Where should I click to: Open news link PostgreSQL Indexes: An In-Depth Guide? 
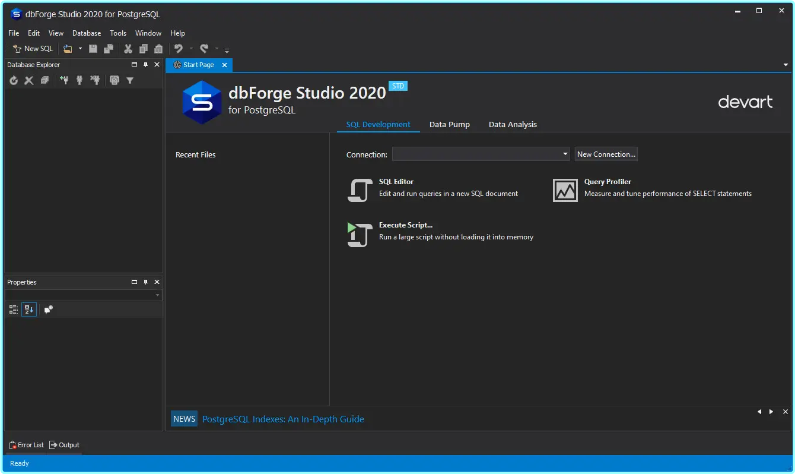tap(283, 419)
